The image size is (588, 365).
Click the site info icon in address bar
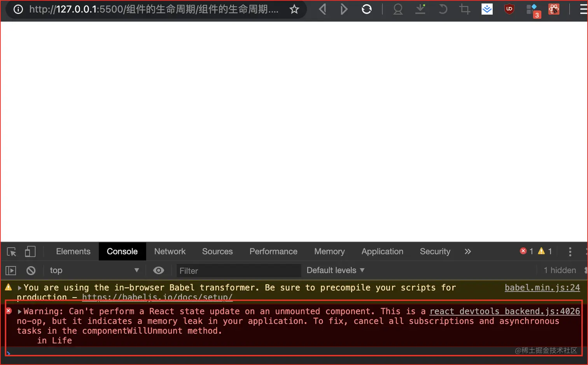point(18,9)
